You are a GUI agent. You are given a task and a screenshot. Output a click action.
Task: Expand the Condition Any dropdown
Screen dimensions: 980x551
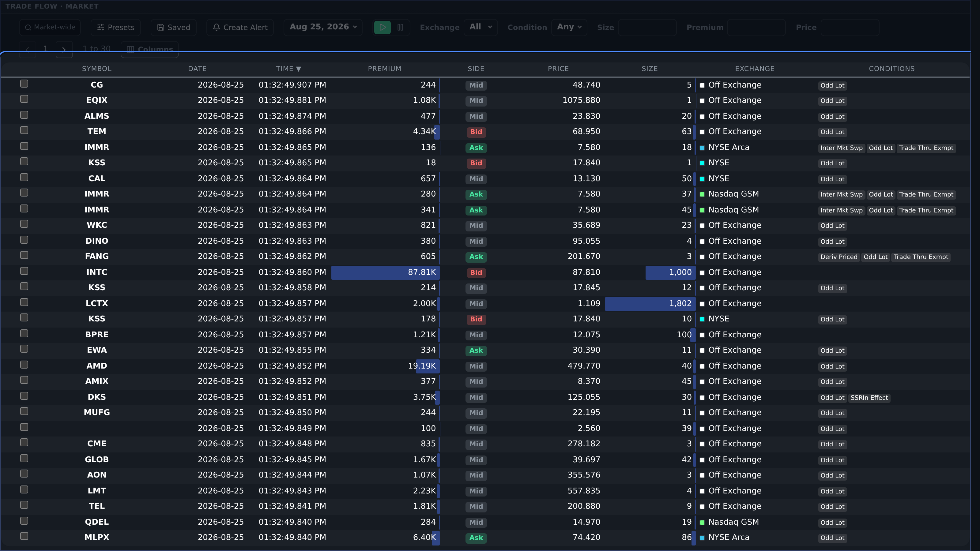tap(569, 27)
